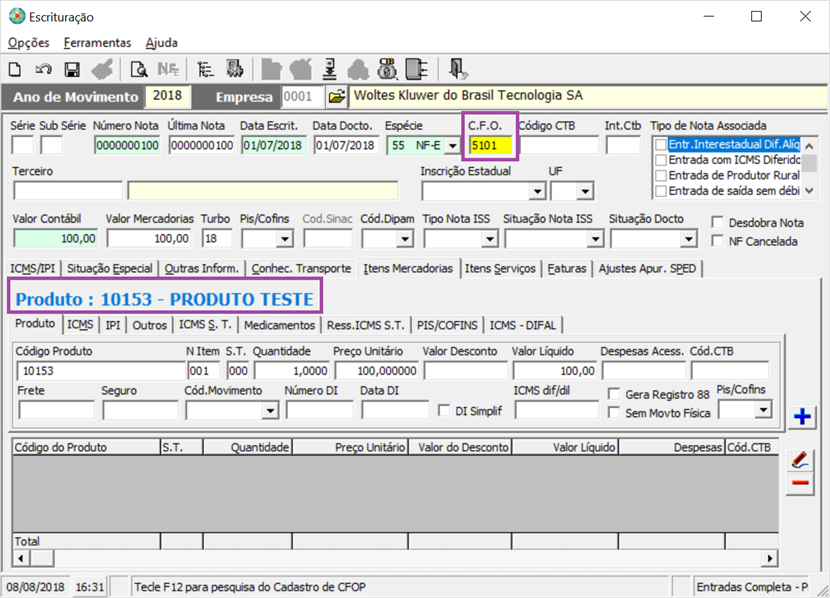Switch to the Faturas tab

(567, 268)
